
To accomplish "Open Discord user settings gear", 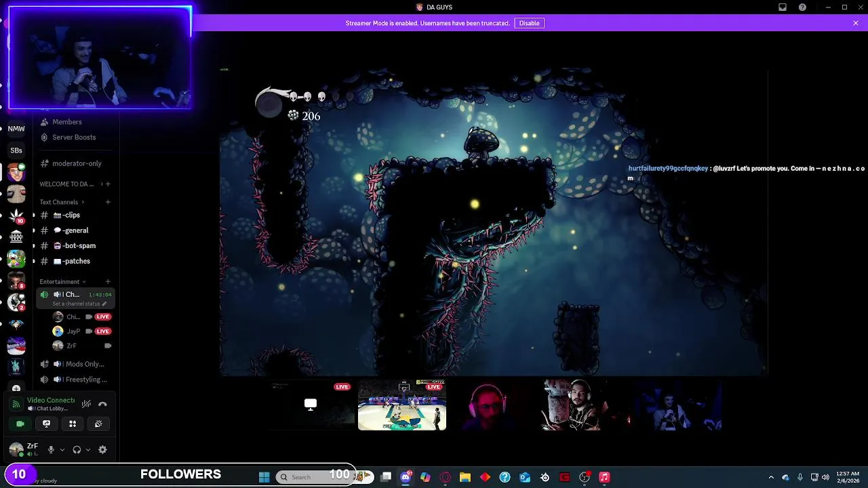I will click(x=102, y=449).
